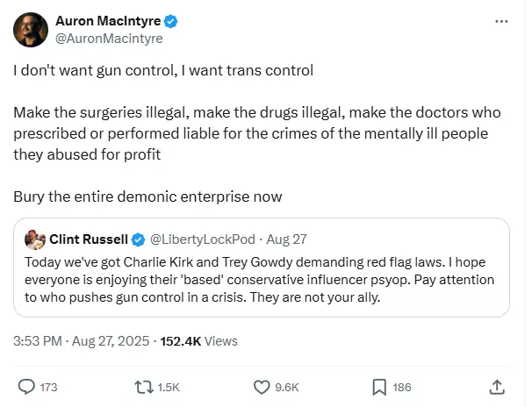Click the Clint Russell name in quote

tap(89, 239)
